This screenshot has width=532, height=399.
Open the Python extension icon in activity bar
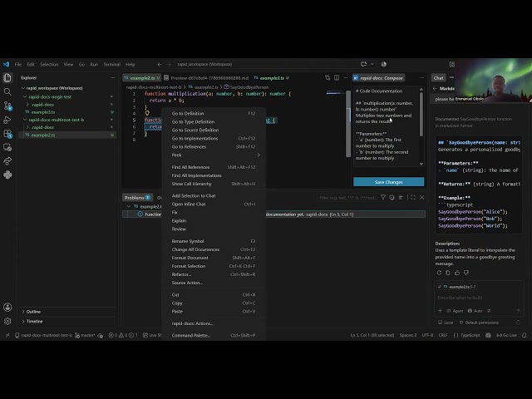point(7,175)
